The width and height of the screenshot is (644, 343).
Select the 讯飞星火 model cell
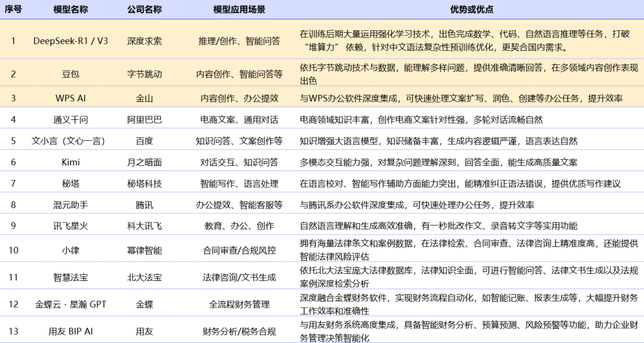click(x=70, y=226)
